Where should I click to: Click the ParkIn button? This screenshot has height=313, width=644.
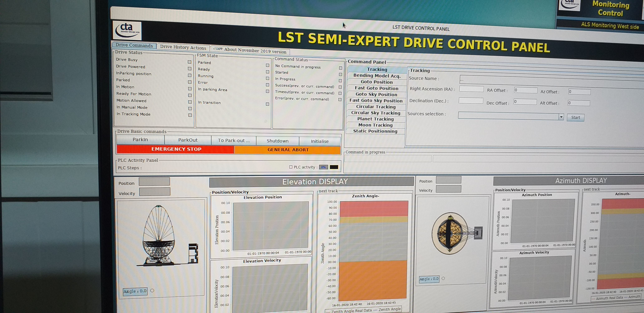(140, 139)
